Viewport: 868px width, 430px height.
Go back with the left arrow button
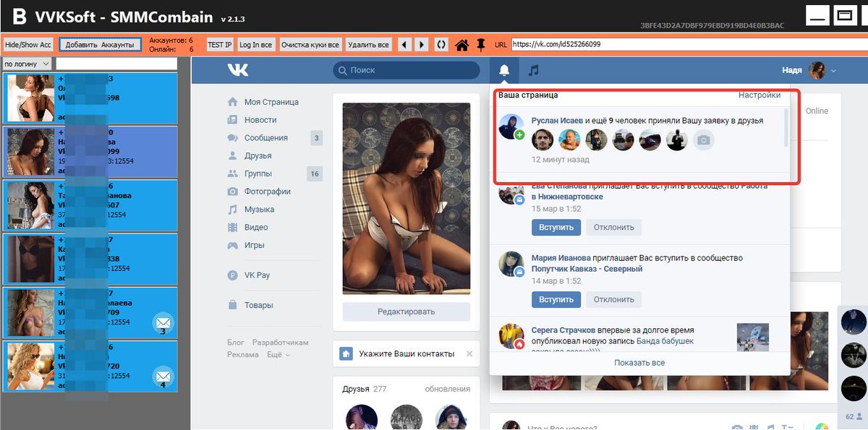[x=405, y=45]
